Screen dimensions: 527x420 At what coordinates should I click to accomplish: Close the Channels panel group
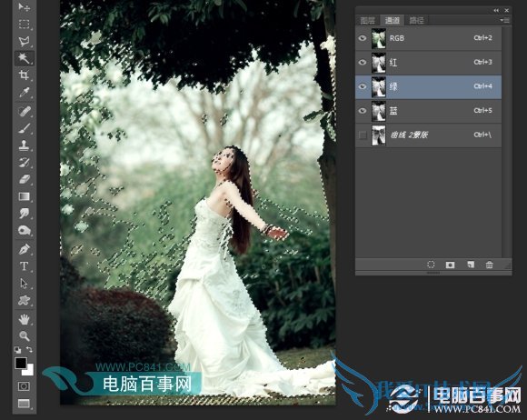pos(506,10)
